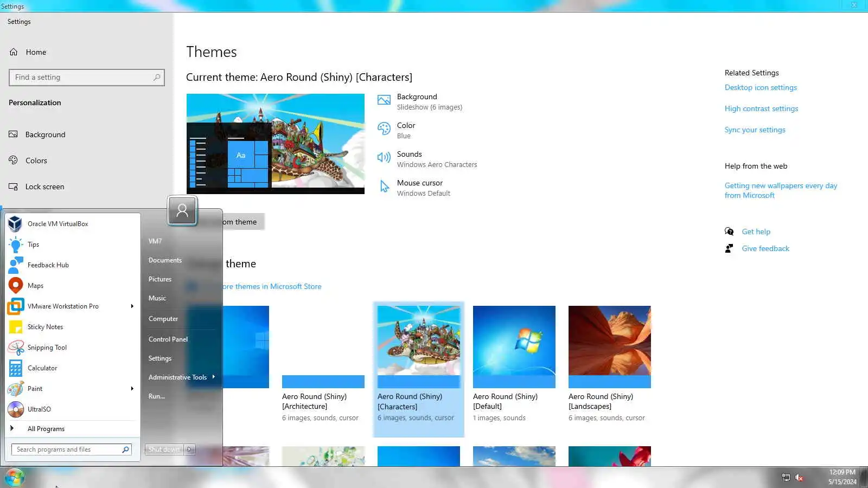Click the Background picture icon in sidebar

click(x=14, y=134)
